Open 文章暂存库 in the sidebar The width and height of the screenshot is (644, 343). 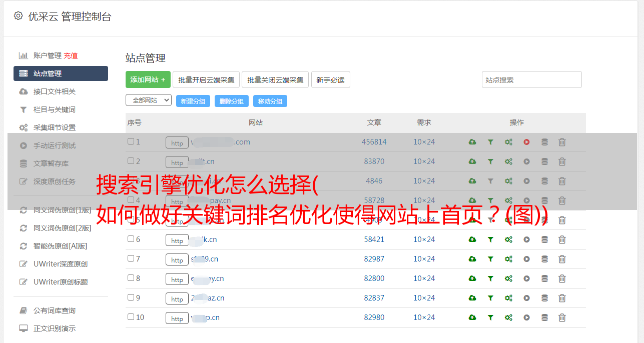[51, 163]
